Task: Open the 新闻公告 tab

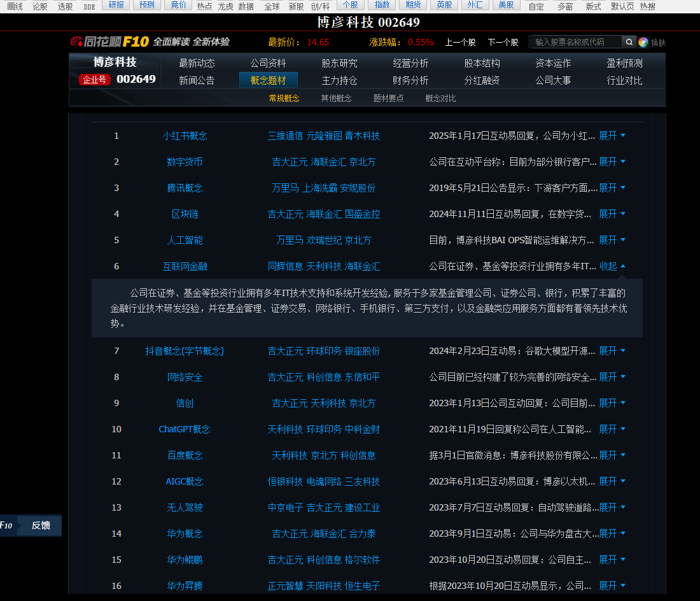Action: tap(197, 80)
